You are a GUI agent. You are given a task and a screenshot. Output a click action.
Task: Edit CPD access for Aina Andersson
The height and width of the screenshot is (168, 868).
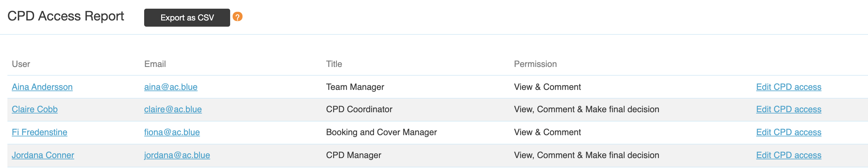coord(789,87)
